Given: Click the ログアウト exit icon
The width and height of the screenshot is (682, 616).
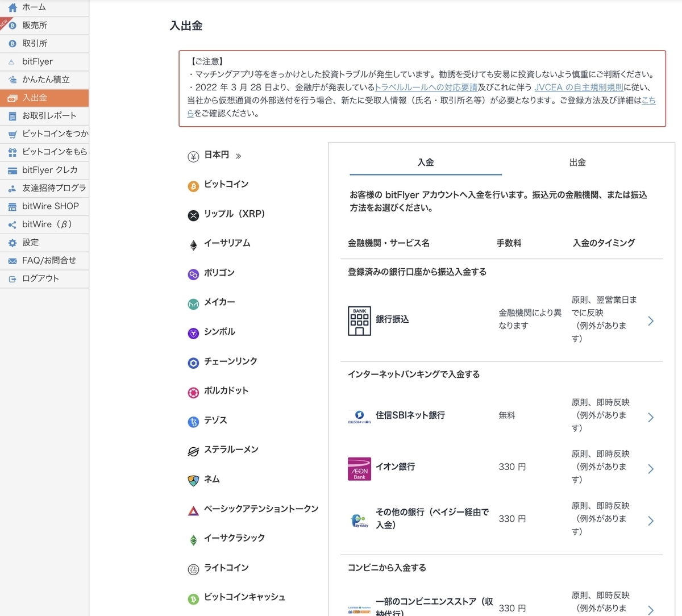Looking at the screenshot, I should (12, 278).
